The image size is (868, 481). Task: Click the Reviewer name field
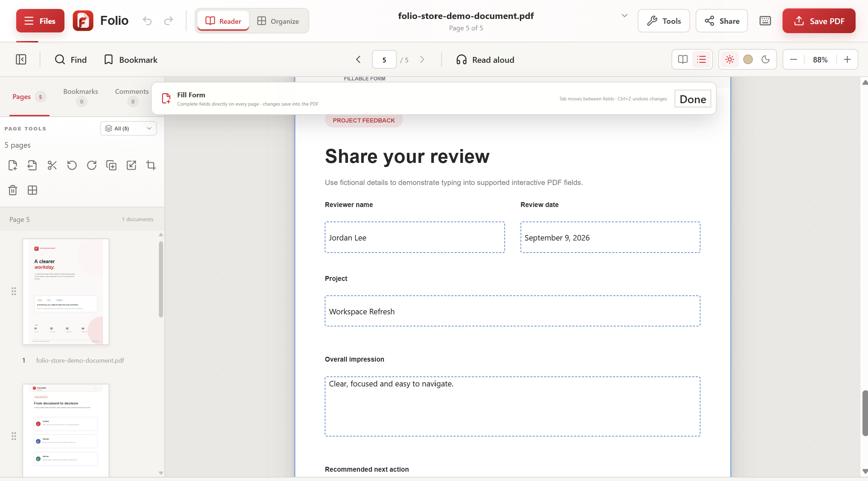click(x=415, y=237)
